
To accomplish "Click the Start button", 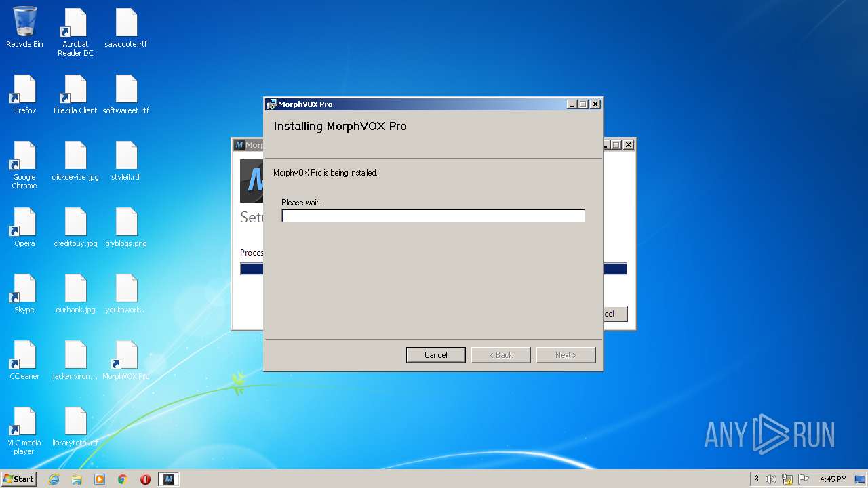I will coord(19,479).
